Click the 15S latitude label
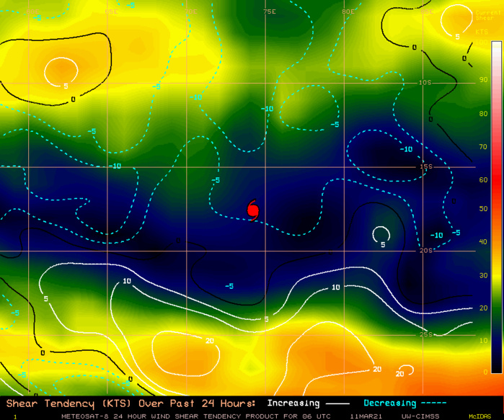Screen dimensions: 504x420 [426, 166]
